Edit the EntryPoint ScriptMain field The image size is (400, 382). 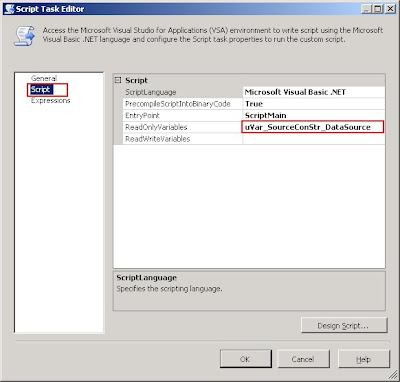(314, 115)
